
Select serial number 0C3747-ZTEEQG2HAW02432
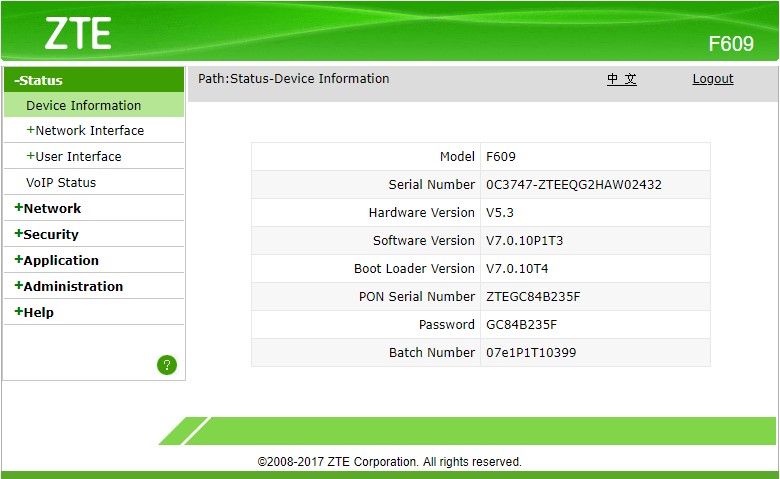(574, 185)
